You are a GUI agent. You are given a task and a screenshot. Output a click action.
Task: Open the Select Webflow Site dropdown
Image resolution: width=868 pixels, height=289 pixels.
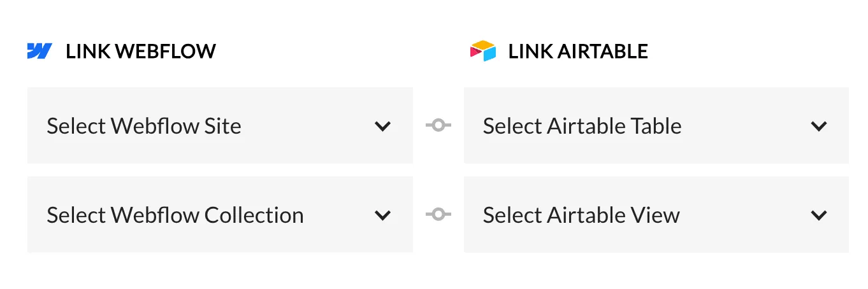click(x=220, y=125)
